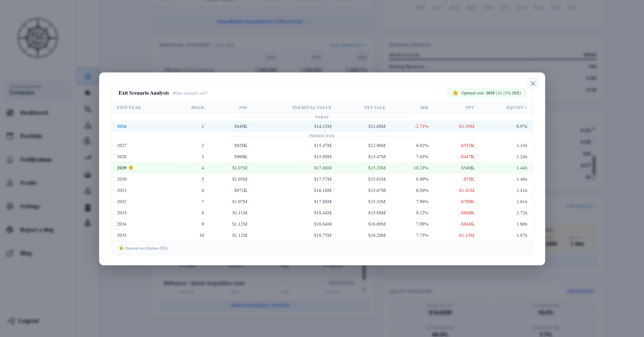Viewport: 644px width, 337px height.
Task: Open Portfolio from the sidebar menu
Action: [31, 136]
